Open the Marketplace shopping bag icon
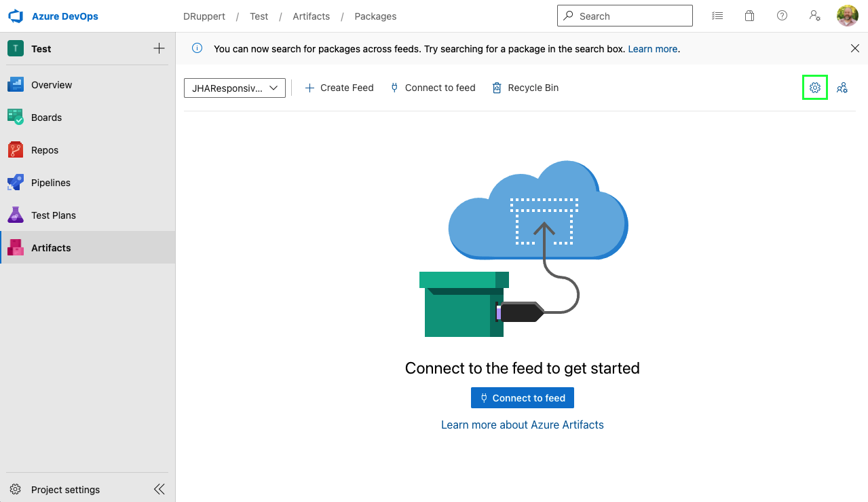 click(x=749, y=16)
